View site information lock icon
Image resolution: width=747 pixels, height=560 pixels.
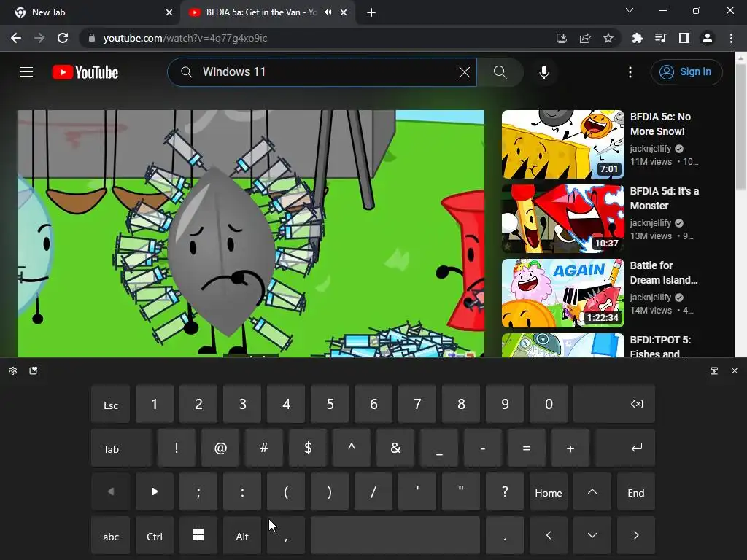[92, 38]
